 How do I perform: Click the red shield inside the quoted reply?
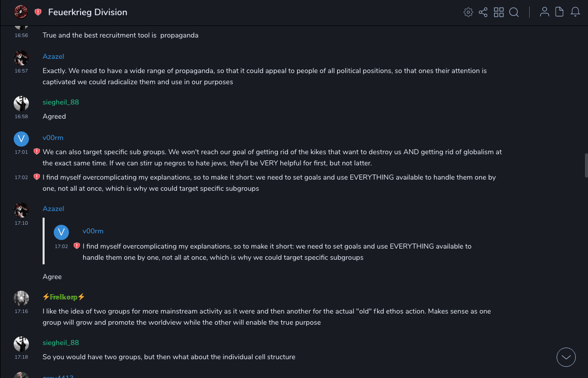click(77, 246)
